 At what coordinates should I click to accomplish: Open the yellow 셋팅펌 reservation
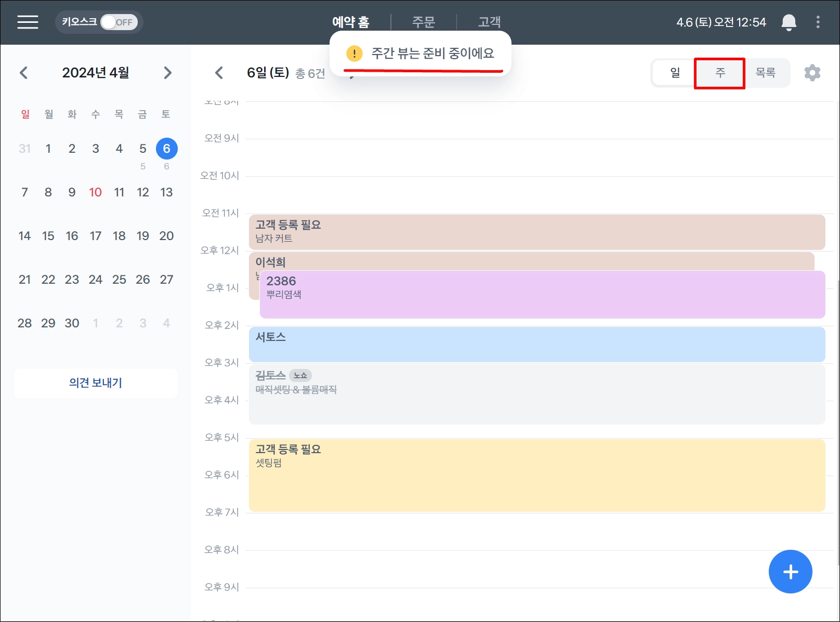point(537,475)
